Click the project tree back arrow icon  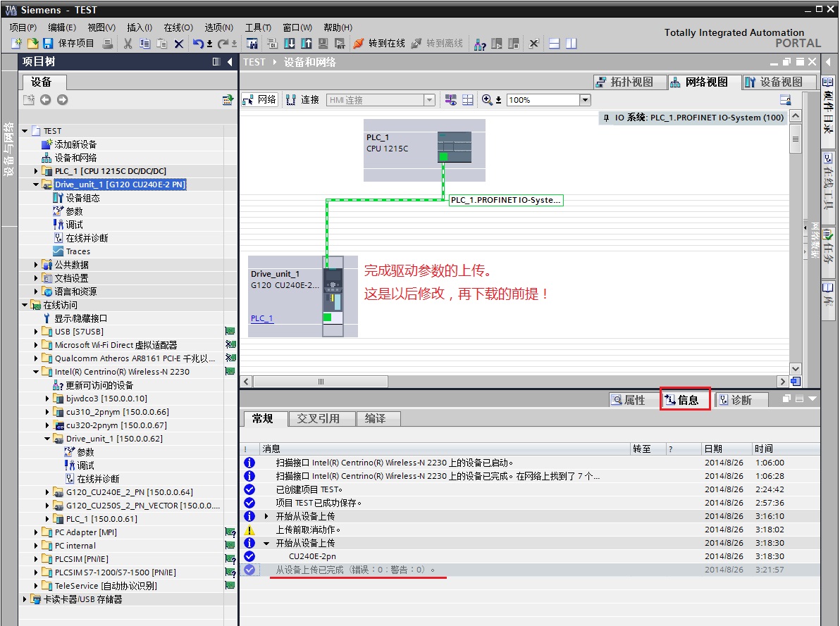tap(46, 99)
